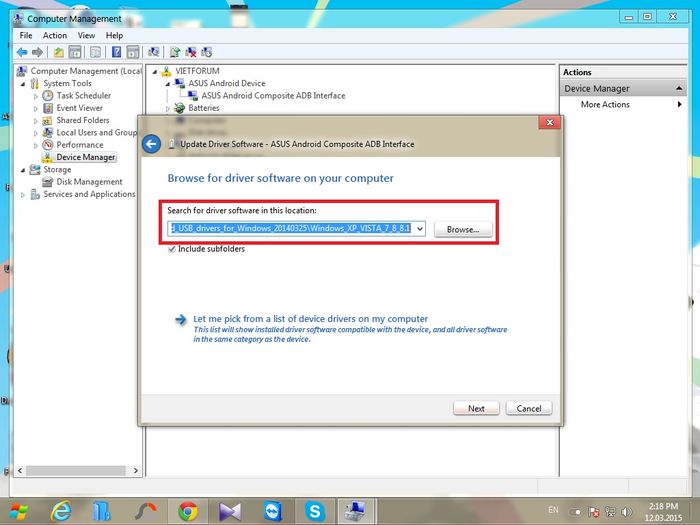Image resolution: width=700 pixels, height=525 pixels.
Task: Open Skype from the taskbar
Action: point(315,511)
